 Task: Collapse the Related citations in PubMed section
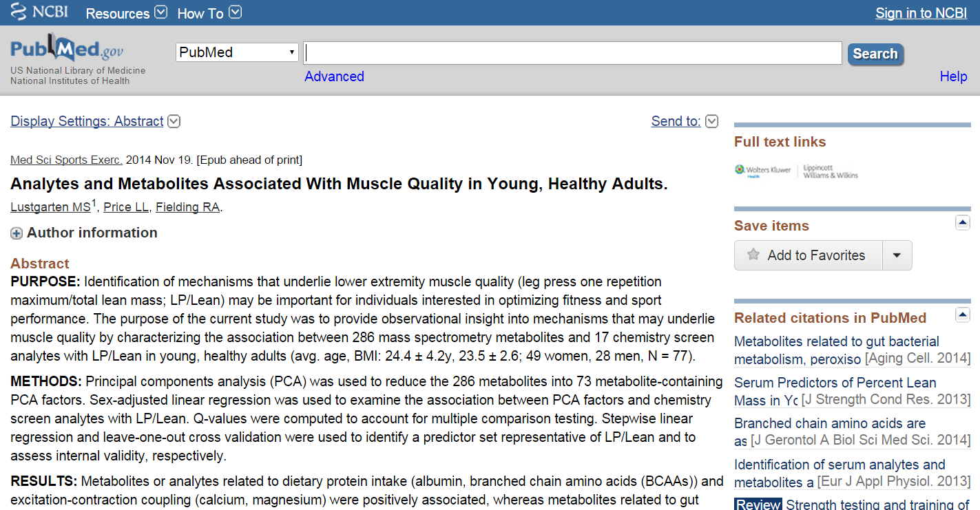[962, 315]
